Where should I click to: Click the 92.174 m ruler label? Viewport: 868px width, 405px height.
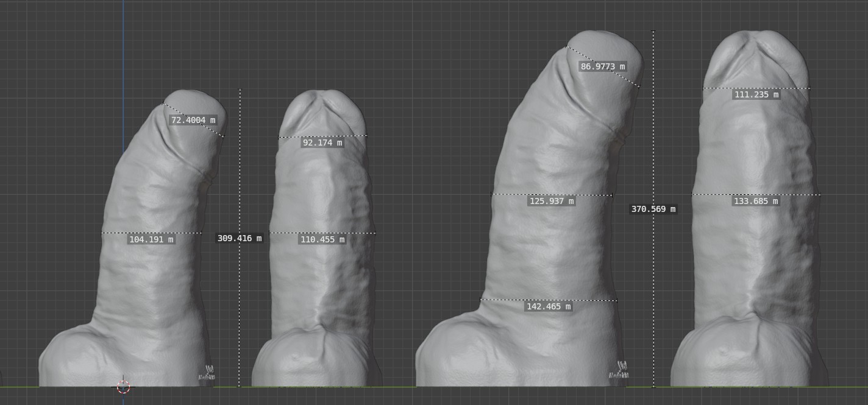[322, 143]
